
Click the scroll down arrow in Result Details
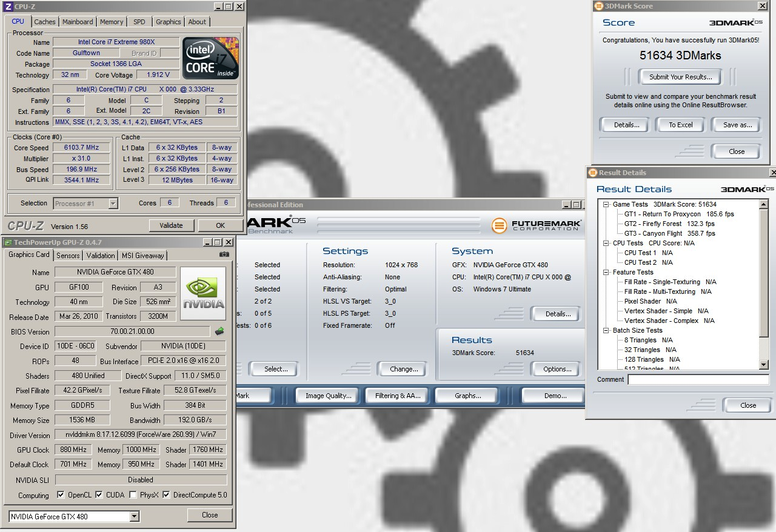[764, 364]
